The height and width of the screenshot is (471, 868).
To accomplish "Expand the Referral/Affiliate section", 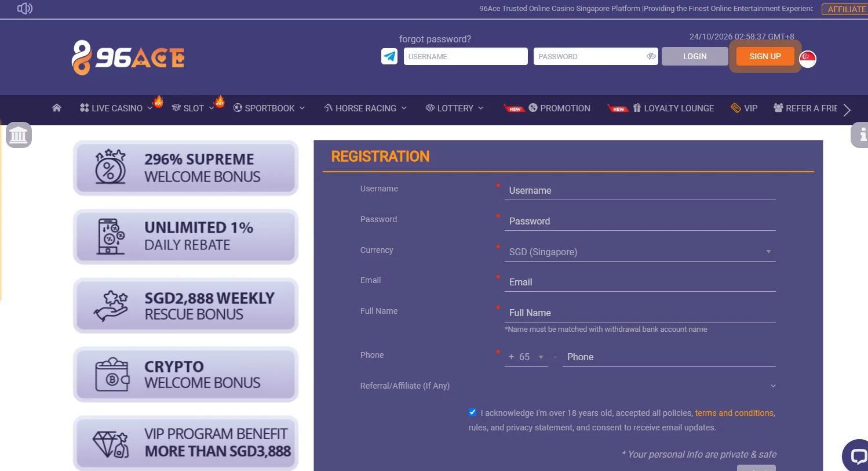I will (x=568, y=386).
